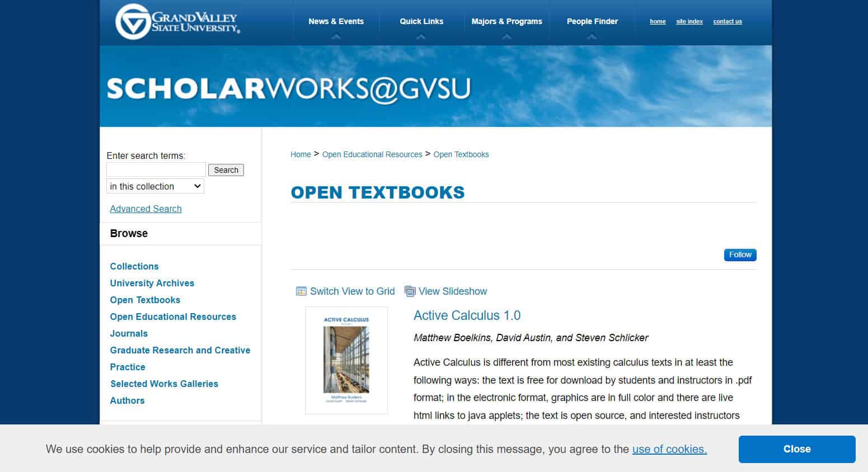Click the Active Calculus cover thumbnail

click(346, 360)
